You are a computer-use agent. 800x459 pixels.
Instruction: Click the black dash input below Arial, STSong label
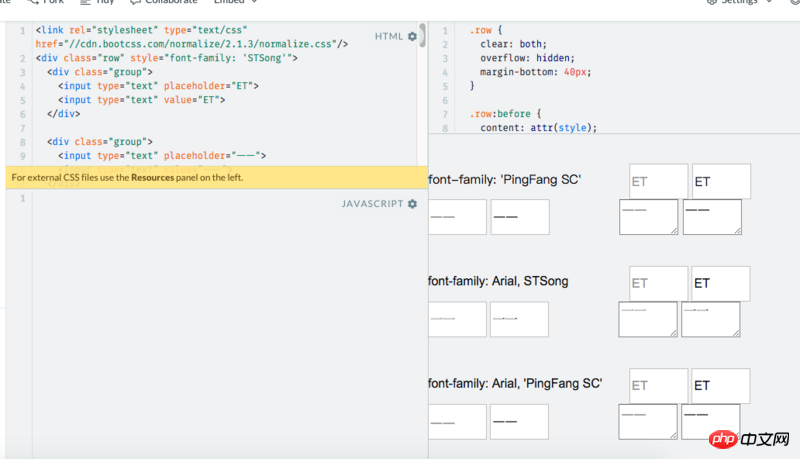pyautogui.click(x=519, y=319)
